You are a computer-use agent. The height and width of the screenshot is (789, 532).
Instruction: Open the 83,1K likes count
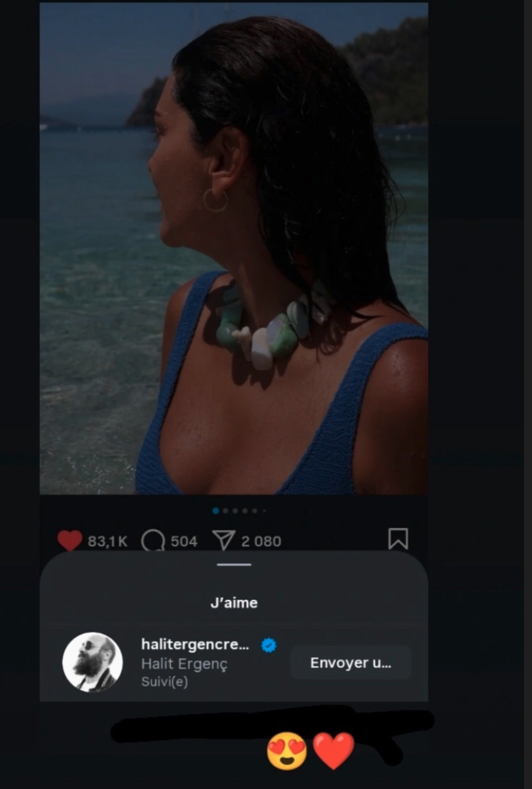click(x=108, y=541)
